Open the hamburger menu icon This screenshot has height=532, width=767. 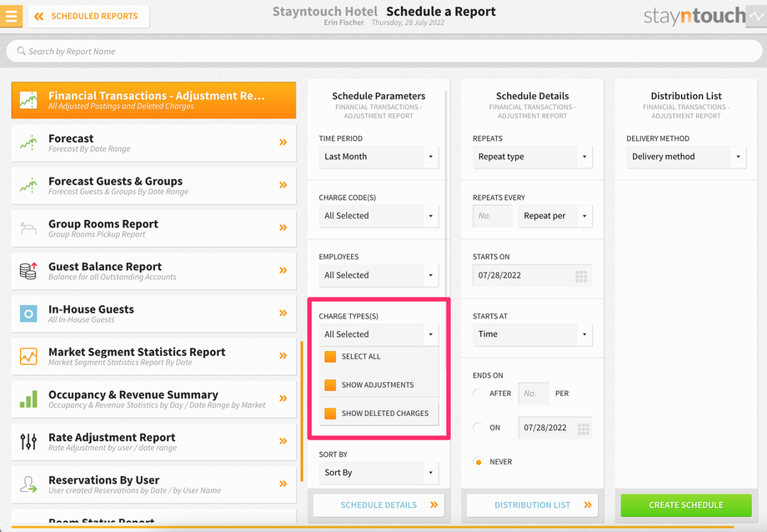(x=11, y=16)
